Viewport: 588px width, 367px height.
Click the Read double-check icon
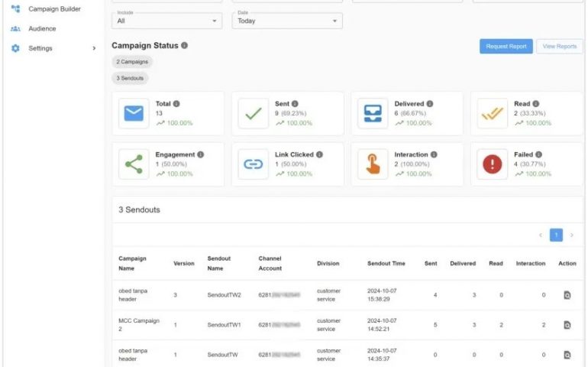(x=493, y=114)
